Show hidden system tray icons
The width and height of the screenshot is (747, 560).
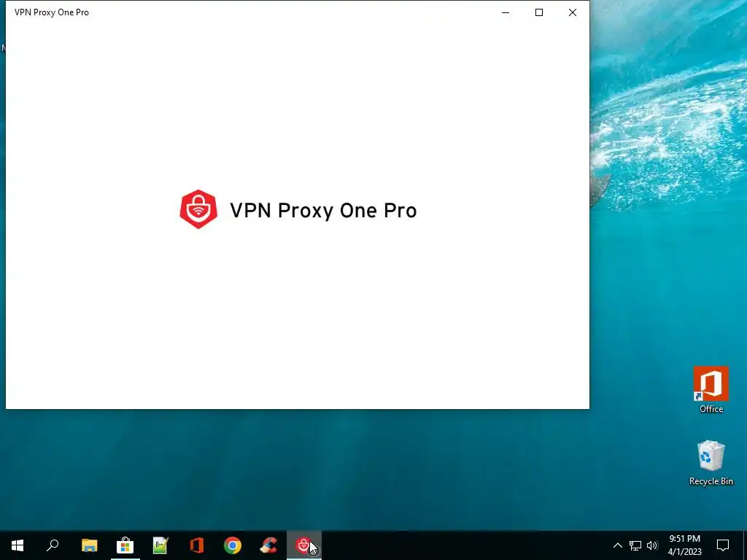[x=617, y=545]
